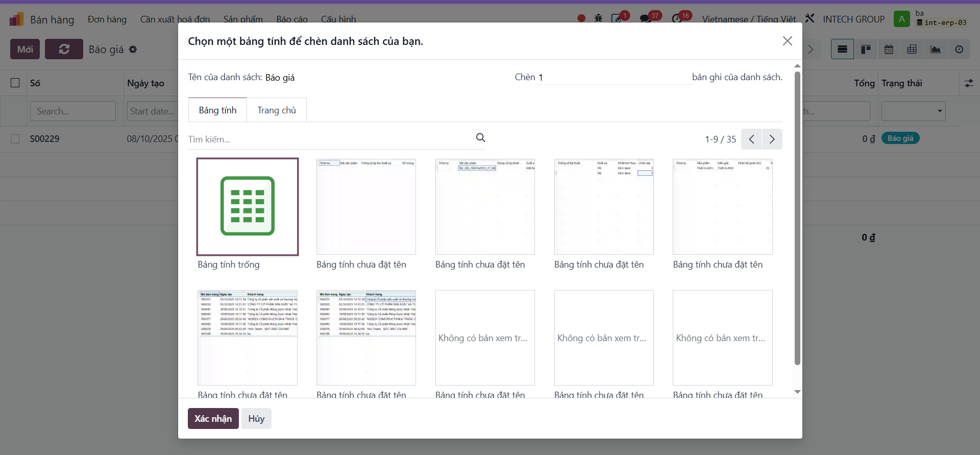Click the dialog's vertical scrollbar

[x=797, y=218]
